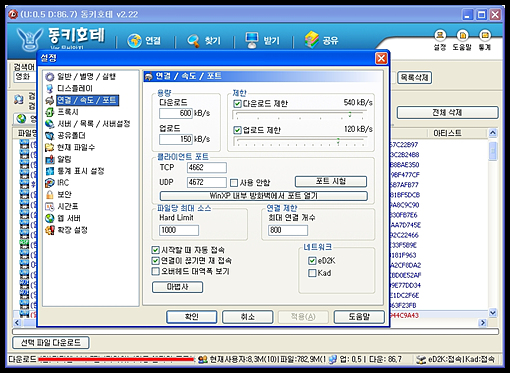
Task: Click the 업/다운 speed status bar entry
Action: tap(365, 359)
